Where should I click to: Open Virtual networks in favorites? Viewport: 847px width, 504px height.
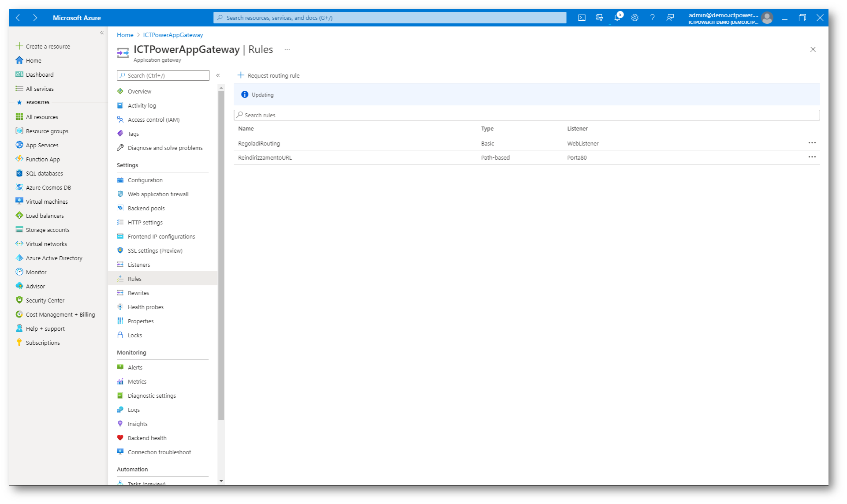pos(41,244)
